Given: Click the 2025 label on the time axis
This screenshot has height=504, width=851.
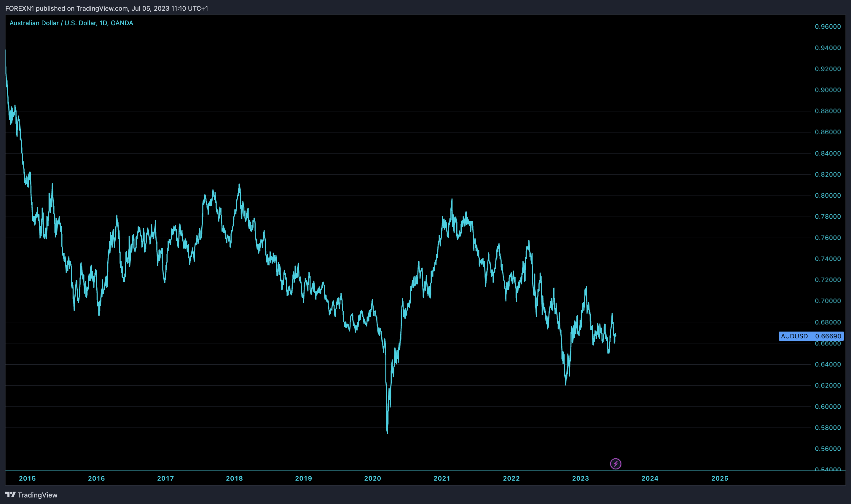Looking at the screenshot, I should (720, 478).
